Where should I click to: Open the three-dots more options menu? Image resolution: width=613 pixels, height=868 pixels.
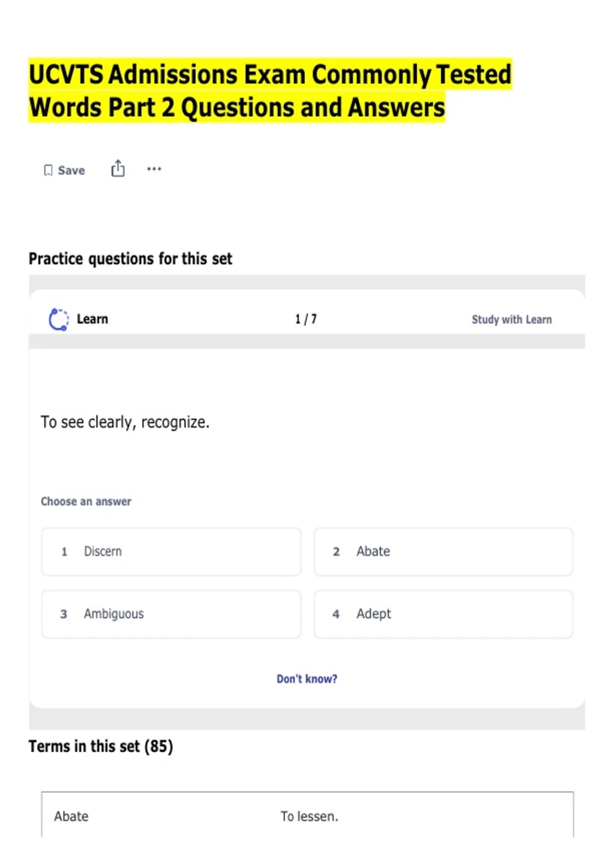(154, 169)
